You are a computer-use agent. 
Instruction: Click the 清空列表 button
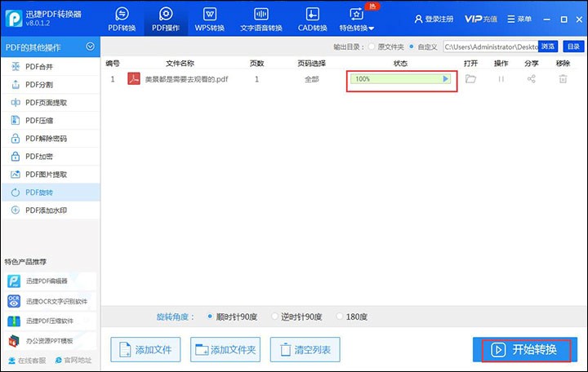pos(305,349)
